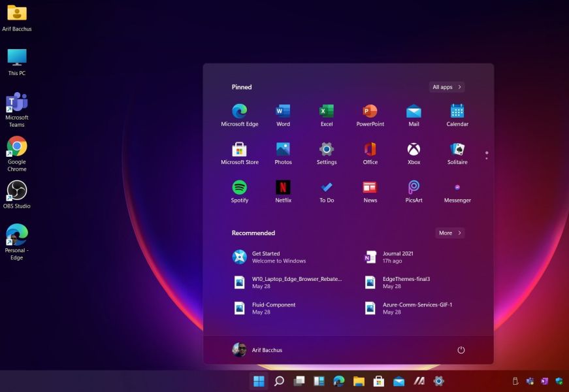Launch Xbox app

[414, 153]
